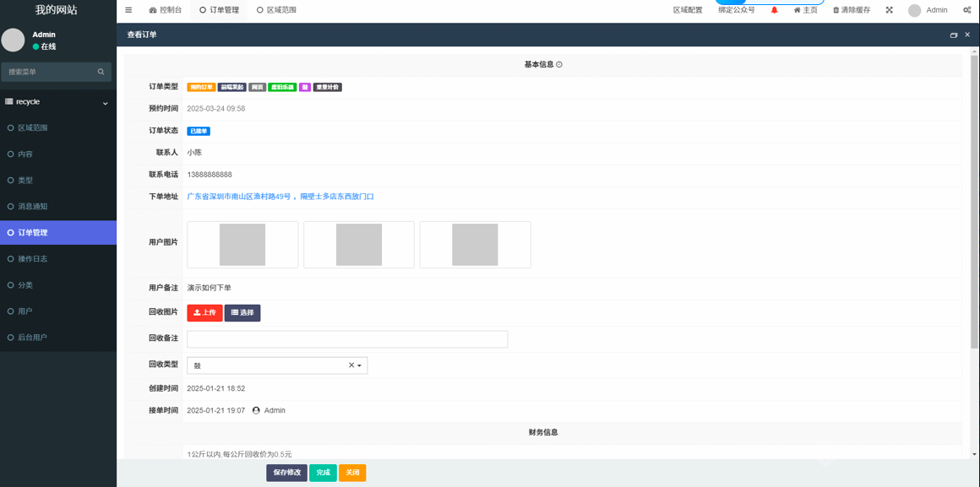Click the dialog vertical scrollbar
Screen dimensions: 980x487
point(974,200)
